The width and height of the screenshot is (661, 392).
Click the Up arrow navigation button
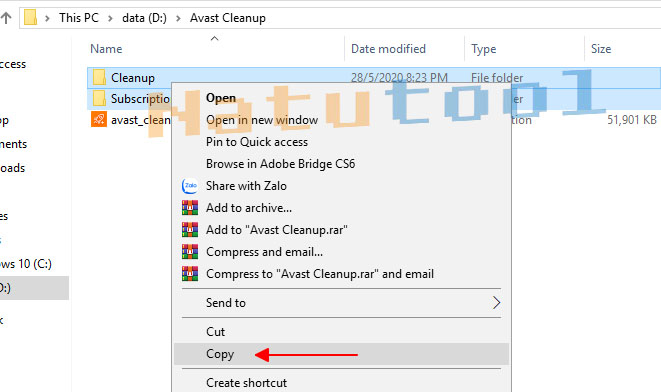(x=6, y=18)
